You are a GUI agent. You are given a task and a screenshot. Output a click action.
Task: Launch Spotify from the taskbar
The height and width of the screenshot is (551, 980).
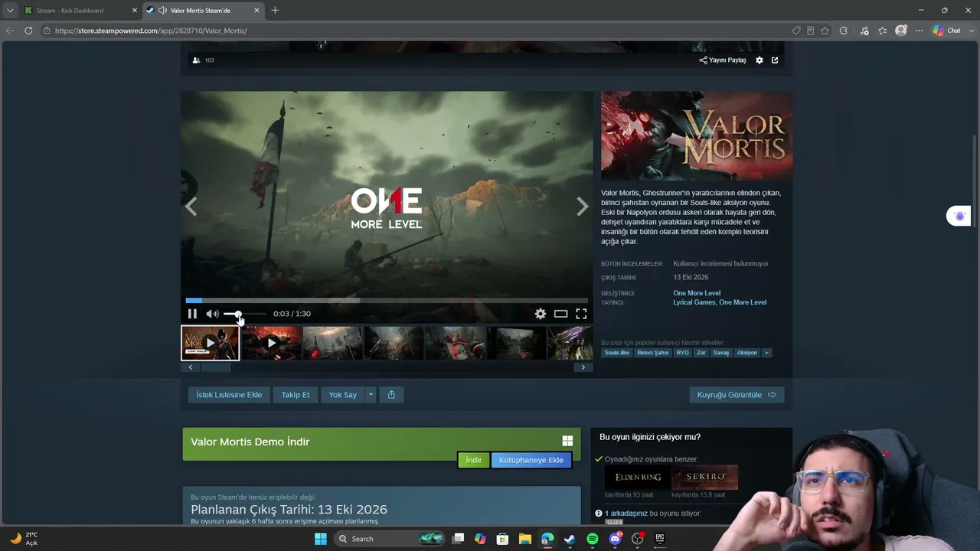coord(593,539)
